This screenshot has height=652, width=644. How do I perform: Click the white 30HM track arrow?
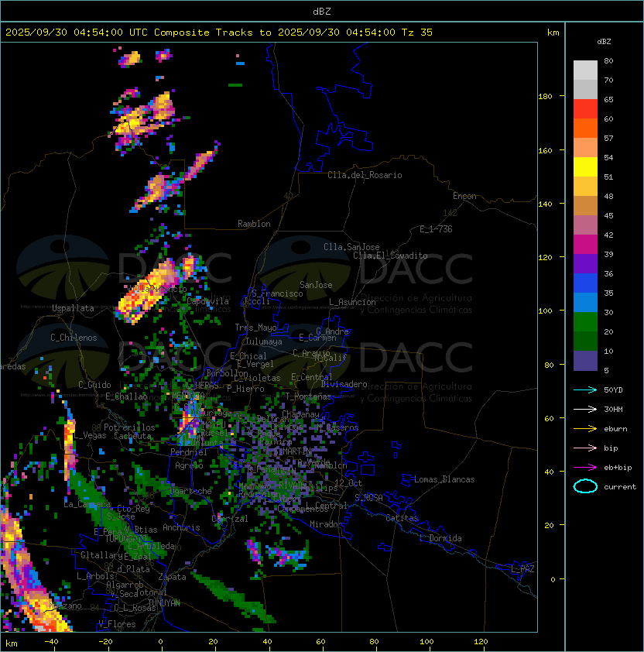pos(585,409)
